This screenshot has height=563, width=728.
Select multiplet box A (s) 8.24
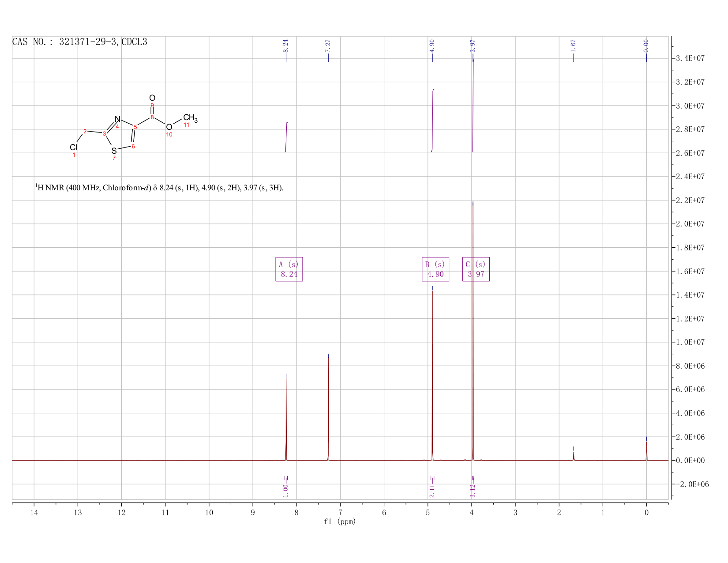289,269
